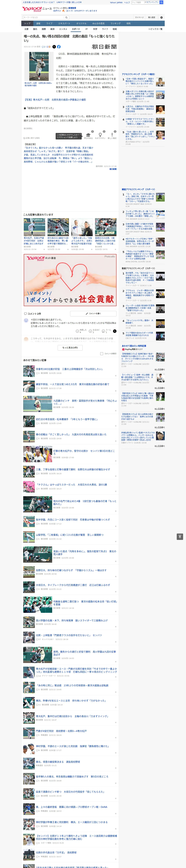
Task: Click the キーワードを入力 search field
Action: [x=44, y=18]
